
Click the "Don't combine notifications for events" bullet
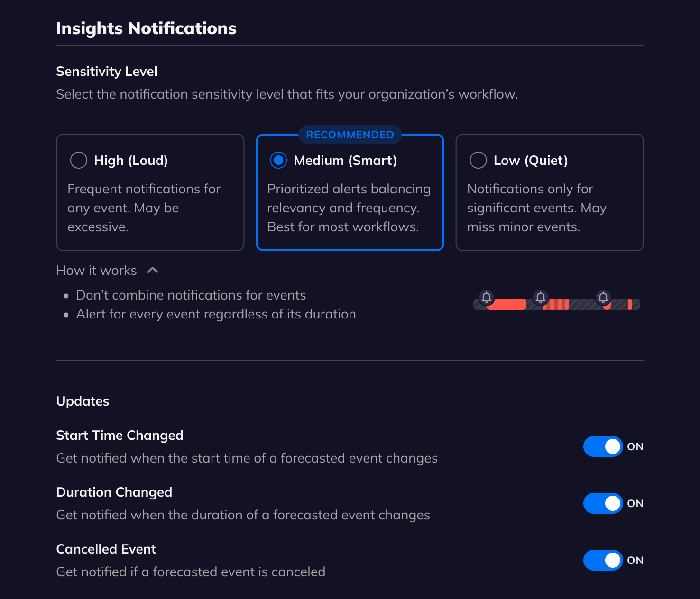(x=191, y=295)
